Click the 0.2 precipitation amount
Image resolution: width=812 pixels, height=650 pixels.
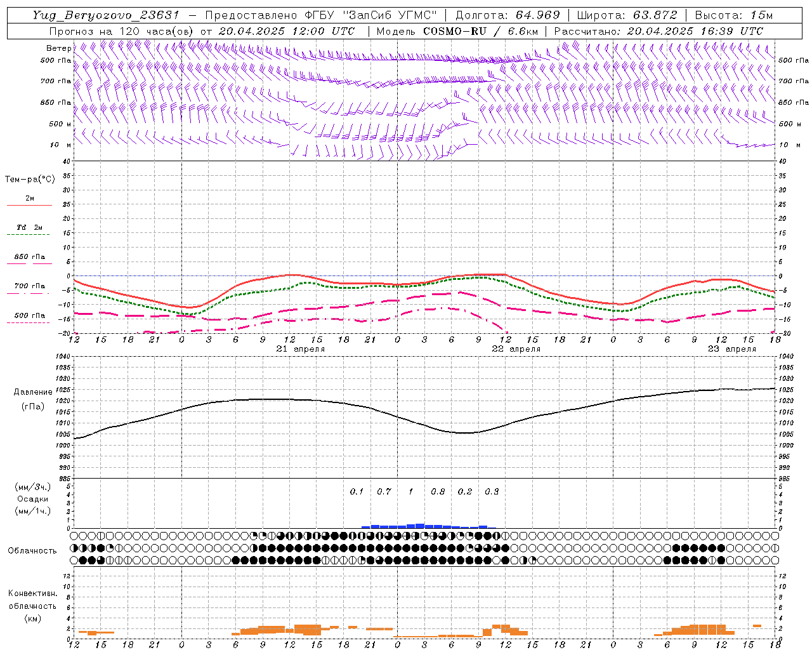pyautogui.click(x=465, y=491)
